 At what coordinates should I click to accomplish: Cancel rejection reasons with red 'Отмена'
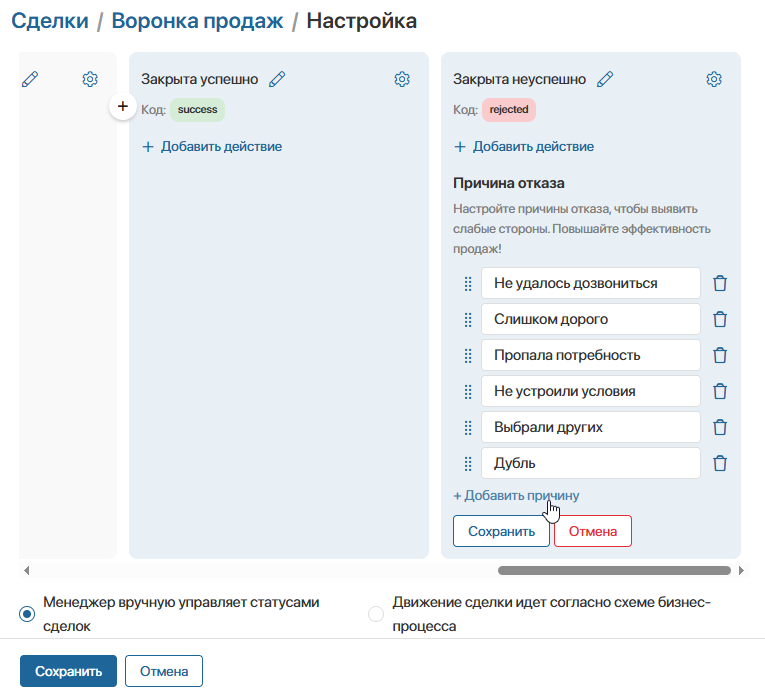click(593, 531)
